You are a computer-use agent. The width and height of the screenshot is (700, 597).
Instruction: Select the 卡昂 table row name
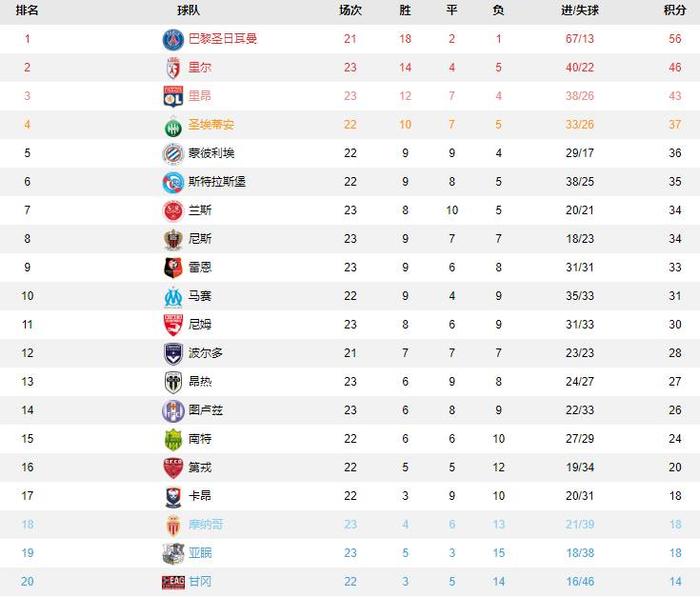200,496
